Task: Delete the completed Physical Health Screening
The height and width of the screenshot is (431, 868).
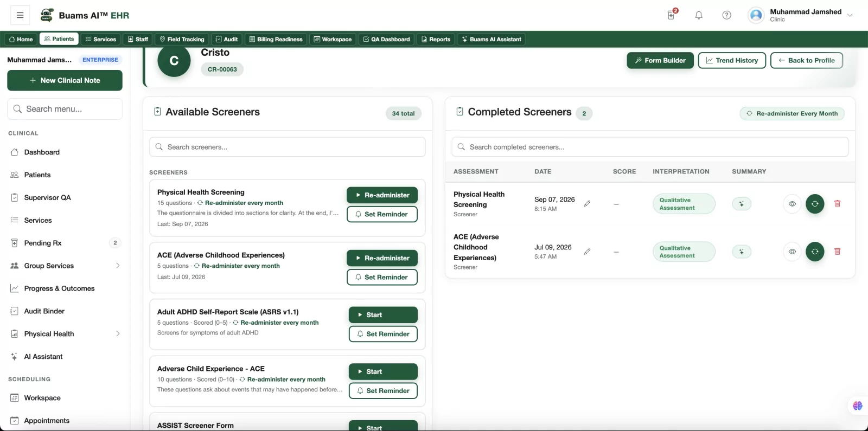Action: (838, 204)
